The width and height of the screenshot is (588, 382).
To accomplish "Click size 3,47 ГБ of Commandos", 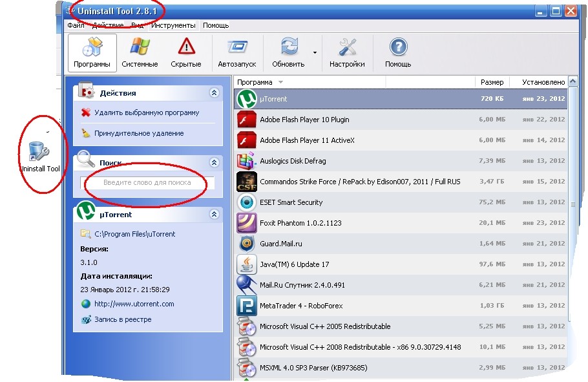I will 492,182.
